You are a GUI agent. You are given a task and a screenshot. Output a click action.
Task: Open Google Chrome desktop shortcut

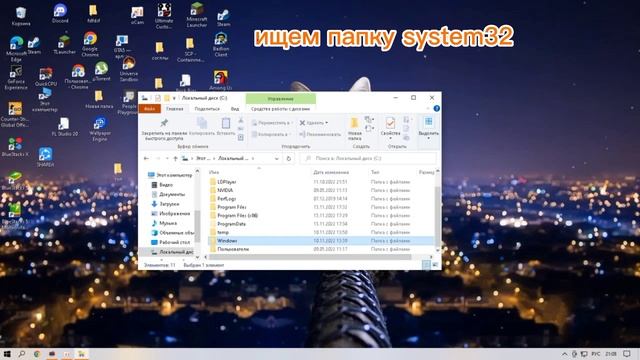point(90,44)
